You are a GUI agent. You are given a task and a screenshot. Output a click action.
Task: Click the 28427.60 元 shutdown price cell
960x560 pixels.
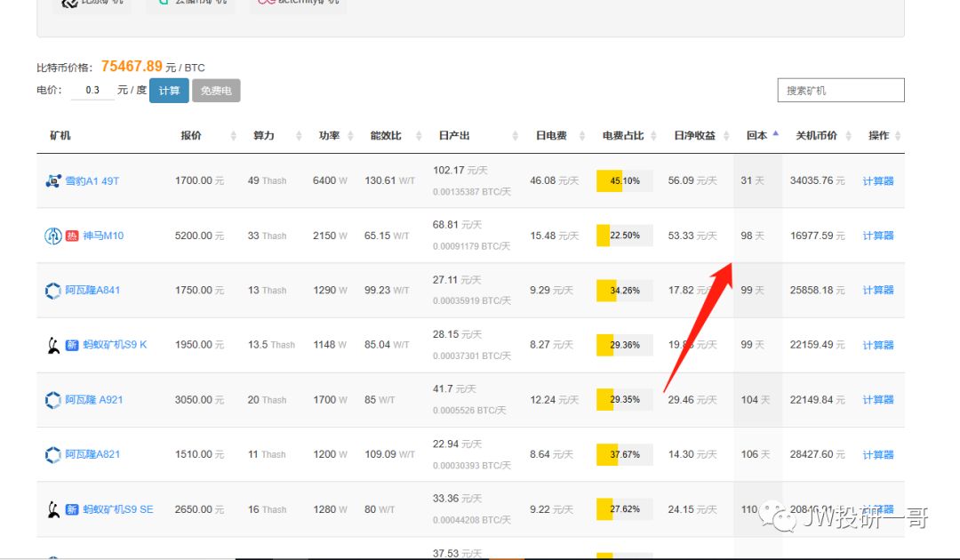(818, 455)
